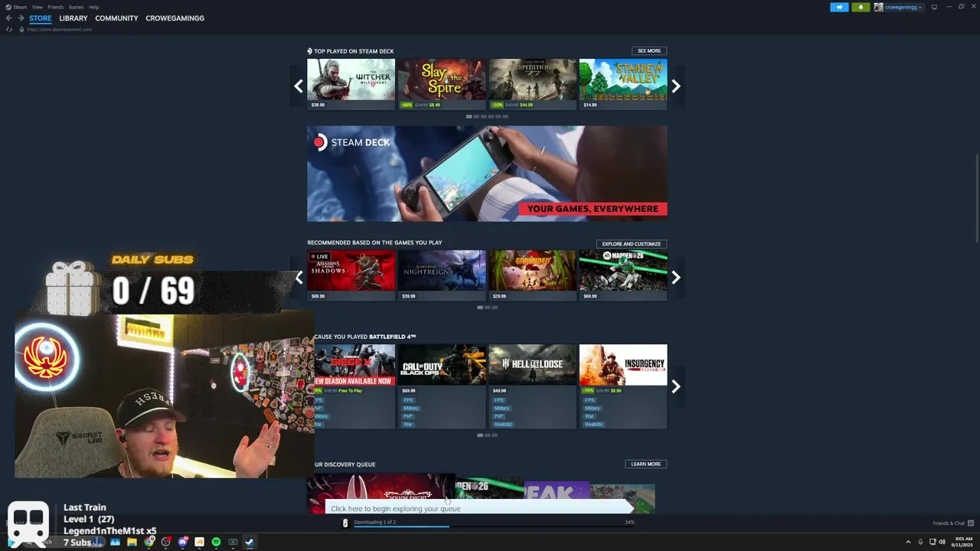Open Insurgency Sandstorm capsule
The image size is (980, 551).
pyautogui.click(x=623, y=386)
